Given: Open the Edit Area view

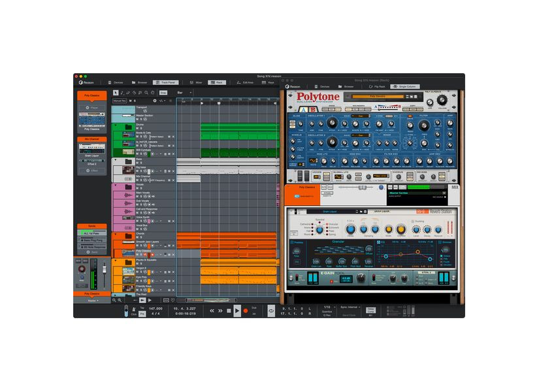Looking at the screenshot, I should (245, 82).
